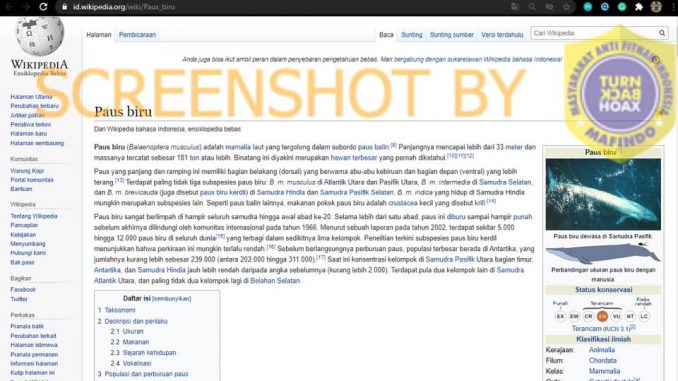
Task: Open Pancapilar sidebar link
Action: click(x=24, y=225)
